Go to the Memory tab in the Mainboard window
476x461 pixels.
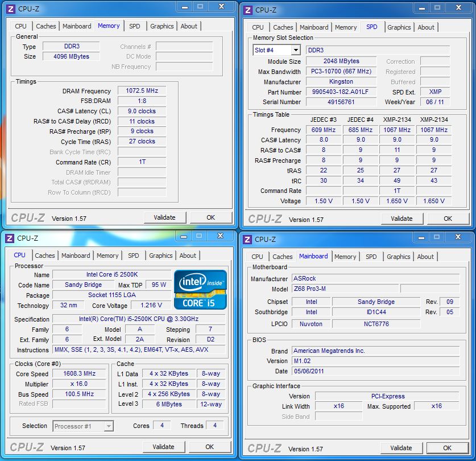pos(345,257)
